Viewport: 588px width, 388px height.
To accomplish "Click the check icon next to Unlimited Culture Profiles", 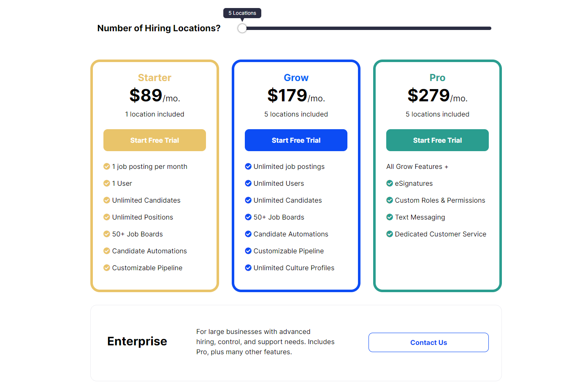I will point(248,268).
